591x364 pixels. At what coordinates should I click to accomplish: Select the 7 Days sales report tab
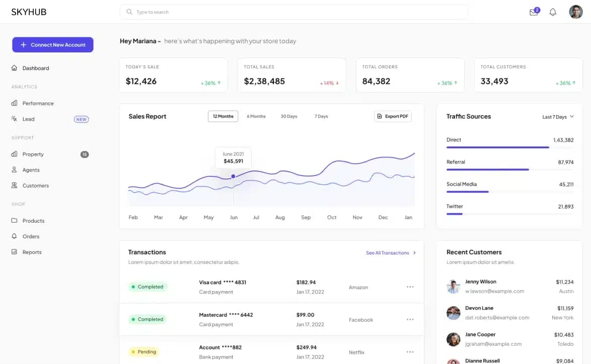(321, 116)
